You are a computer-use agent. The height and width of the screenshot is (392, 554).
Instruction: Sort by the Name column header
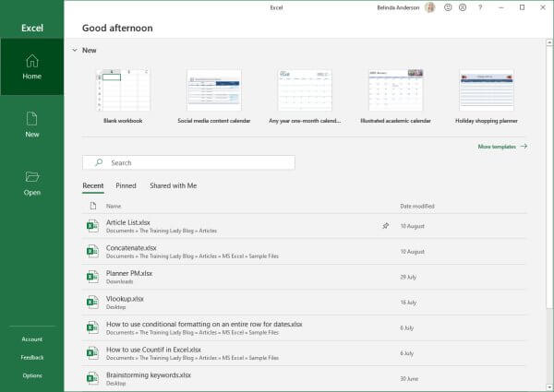(114, 206)
